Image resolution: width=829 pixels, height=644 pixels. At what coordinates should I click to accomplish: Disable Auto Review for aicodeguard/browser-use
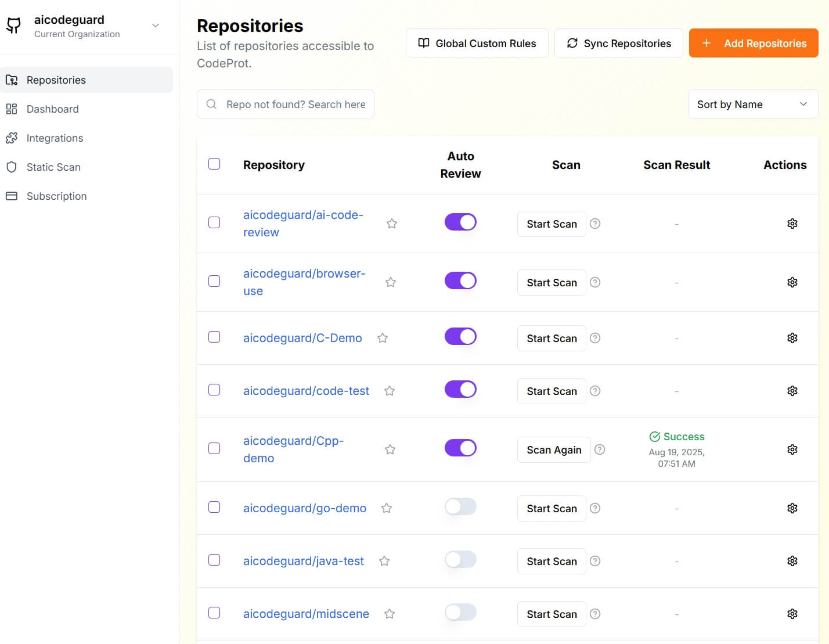[460, 280]
